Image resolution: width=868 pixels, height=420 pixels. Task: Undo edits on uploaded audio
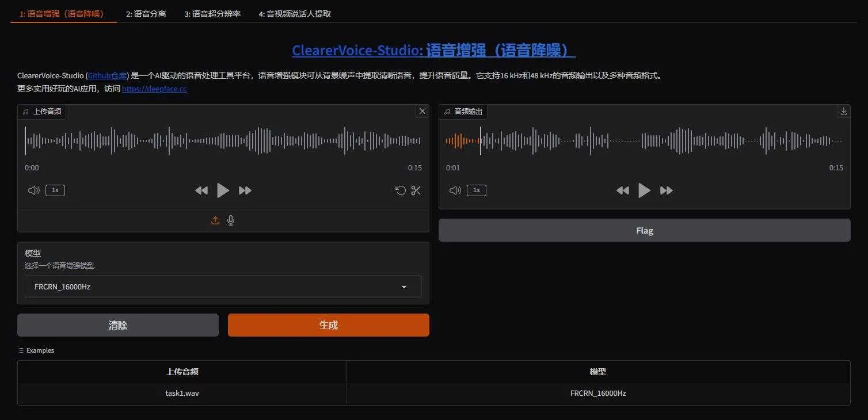coord(401,190)
